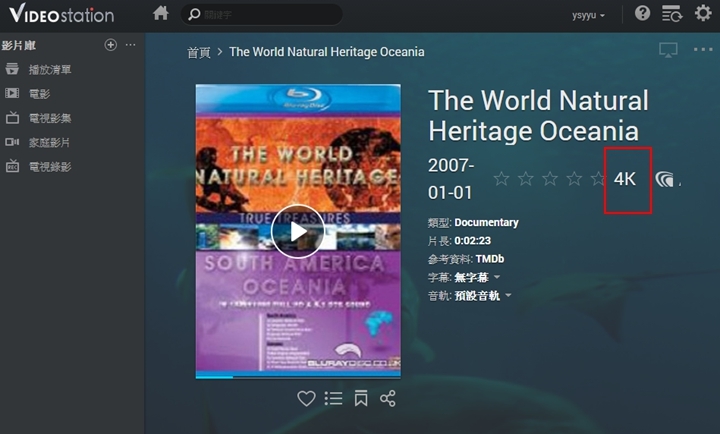
Task: Click the 4K resolution badge
Action: pyautogui.click(x=625, y=179)
